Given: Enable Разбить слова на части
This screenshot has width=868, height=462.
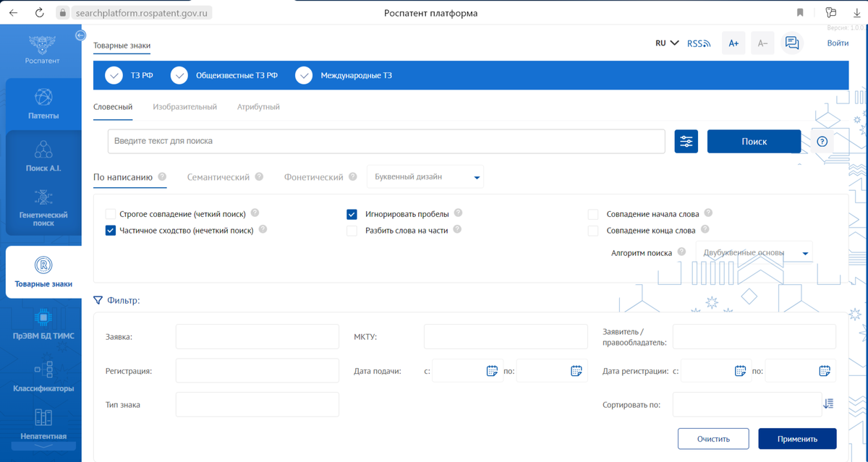Looking at the screenshot, I should tap(352, 231).
